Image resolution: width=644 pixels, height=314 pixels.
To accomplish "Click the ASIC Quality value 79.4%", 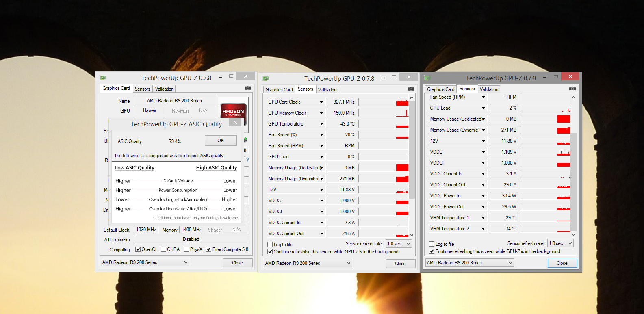I will click(x=175, y=141).
